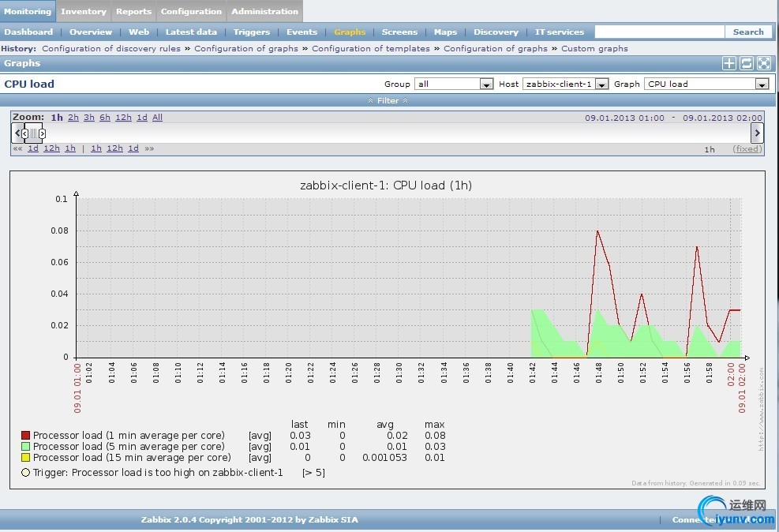Click the add to favourites plus icon
Screen dimensions: 779x532
click(729, 64)
